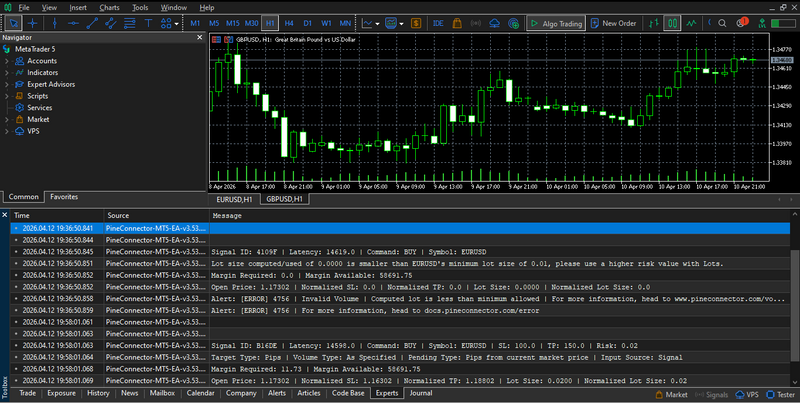800x403 pixels.
Task: Switch timeframe to H4
Action: 289,23
